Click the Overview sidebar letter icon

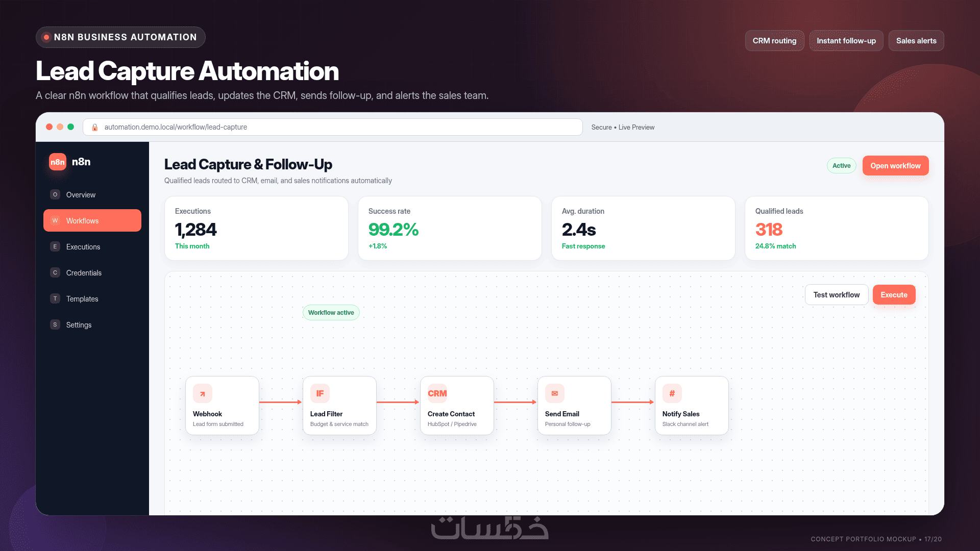point(55,194)
